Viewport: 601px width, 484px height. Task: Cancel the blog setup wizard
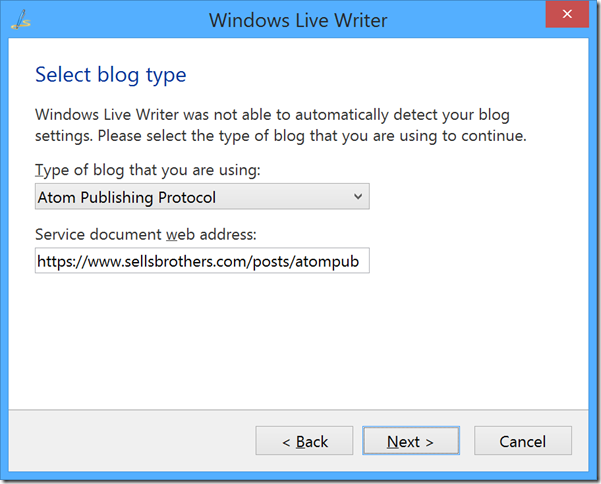pos(523,441)
